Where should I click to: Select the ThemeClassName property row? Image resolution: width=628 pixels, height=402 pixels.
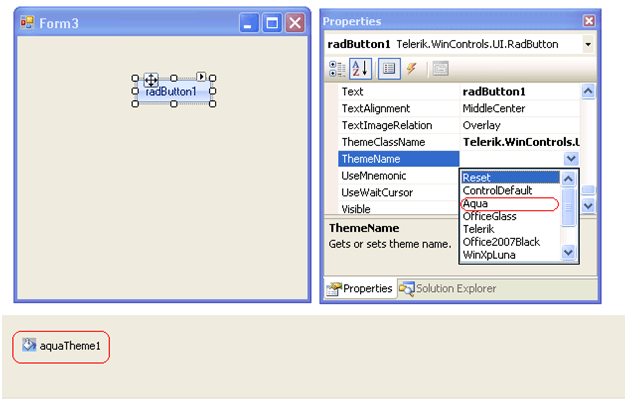click(x=398, y=142)
